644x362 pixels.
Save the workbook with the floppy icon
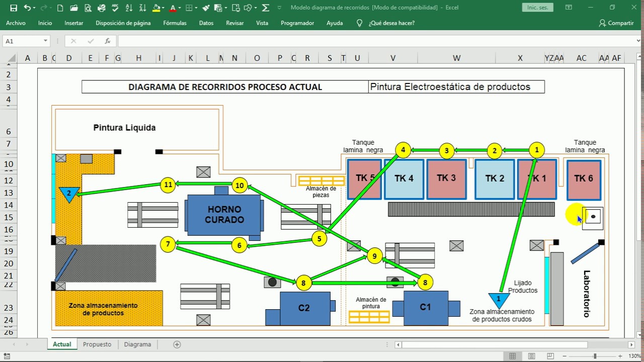point(14,8)
